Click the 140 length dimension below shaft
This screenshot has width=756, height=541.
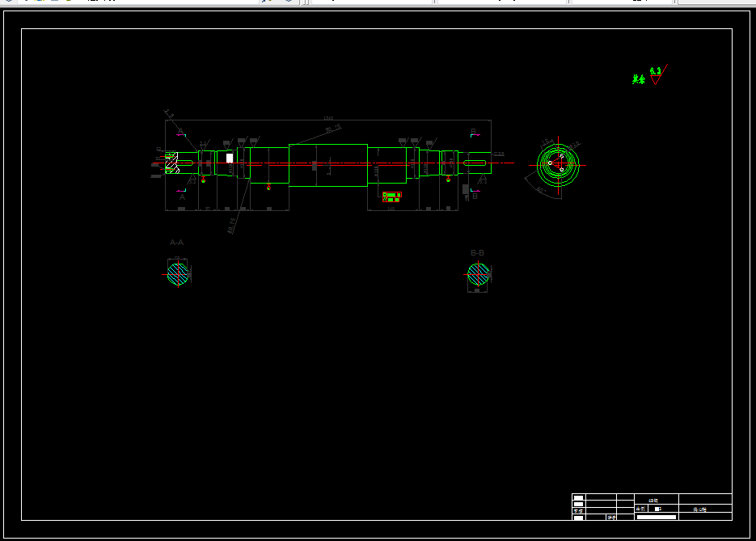coord(391,209)
